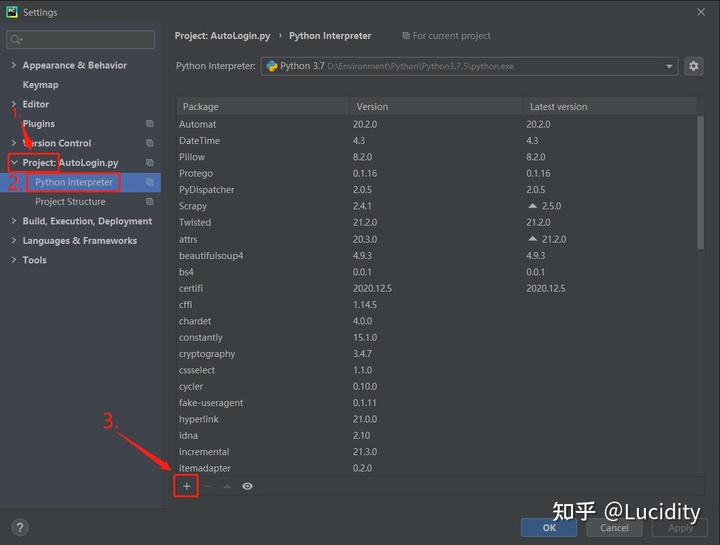Close the Settings dialog
The image size is (720, 545).
click(701, 12)
